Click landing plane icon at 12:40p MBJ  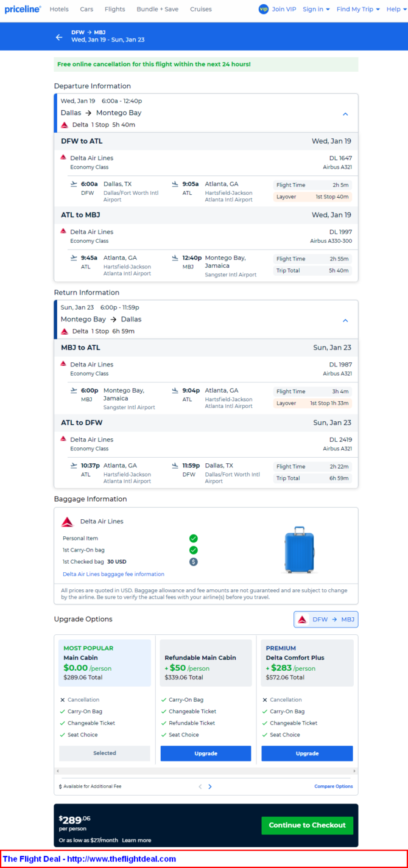(175, 258)
